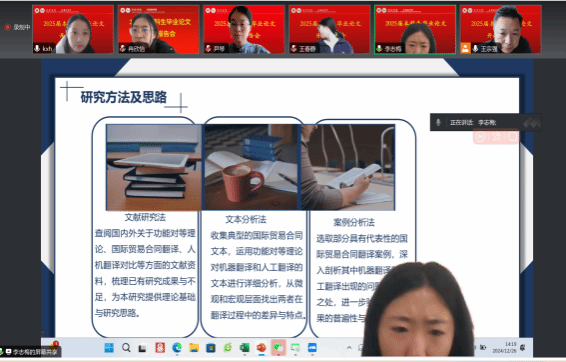This screenshot has width=566, height=362.
Task: Select 尹琴's video thumbnail
Action: [244, 29]
